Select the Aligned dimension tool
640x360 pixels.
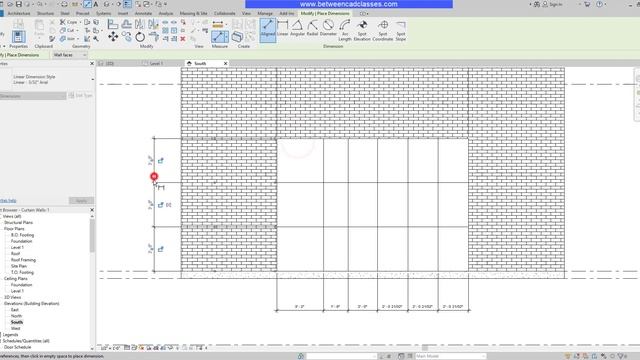[268, 29]
